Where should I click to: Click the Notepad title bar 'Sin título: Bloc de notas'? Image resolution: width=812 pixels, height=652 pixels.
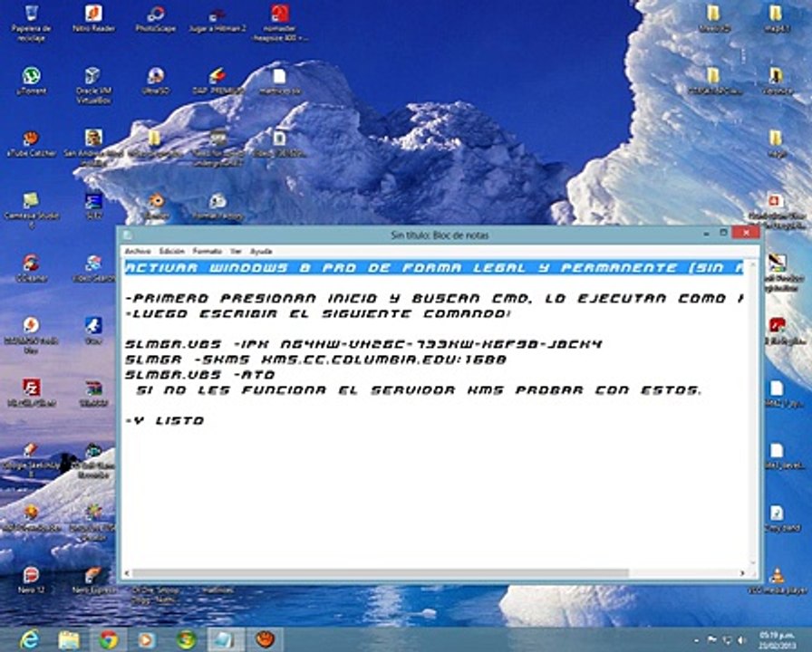tap(440, 235)
